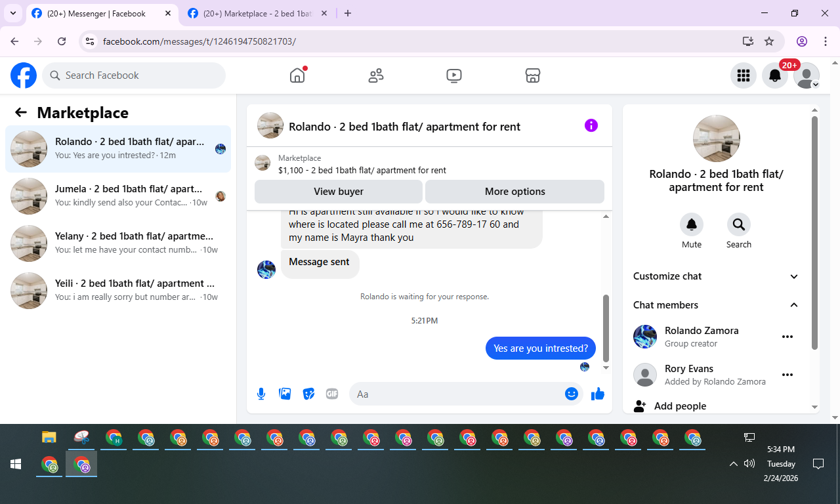Switch to Marketplace browser tab
840x504 pixels.
[x=257, y=13]
